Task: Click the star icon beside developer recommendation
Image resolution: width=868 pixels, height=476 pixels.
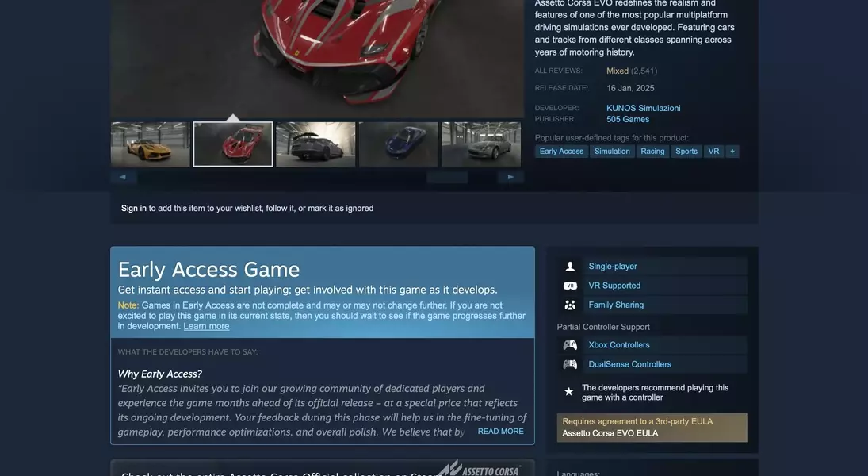Action: coord(568,392)
